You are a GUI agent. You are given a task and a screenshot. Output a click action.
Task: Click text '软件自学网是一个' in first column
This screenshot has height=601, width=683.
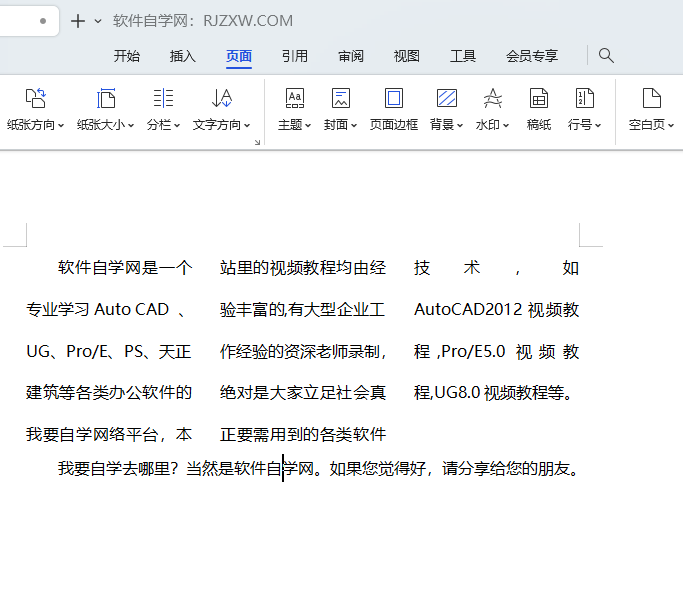coord(125,267)
